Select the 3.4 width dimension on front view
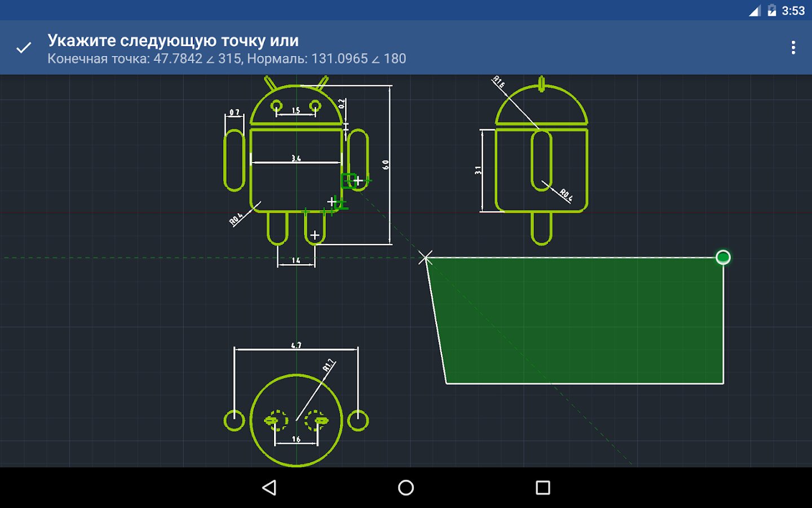This screenshot has height=508, width=812. point(296,159)
